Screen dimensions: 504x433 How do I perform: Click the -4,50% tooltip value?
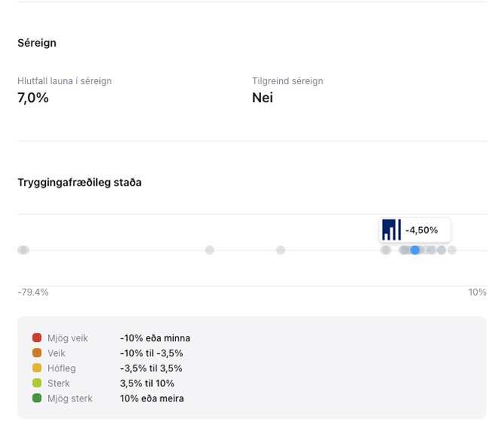(x=421, y=230)
